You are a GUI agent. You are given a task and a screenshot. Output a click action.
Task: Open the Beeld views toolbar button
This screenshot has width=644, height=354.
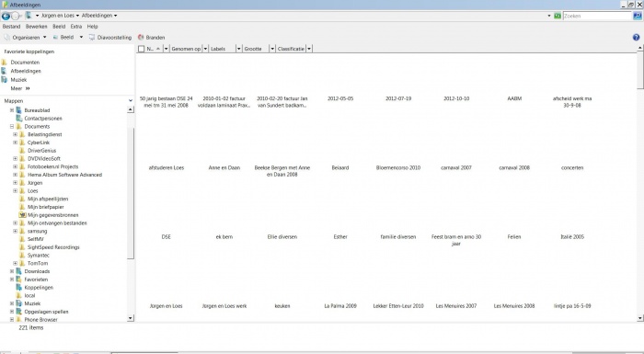[x=63, y=38]
